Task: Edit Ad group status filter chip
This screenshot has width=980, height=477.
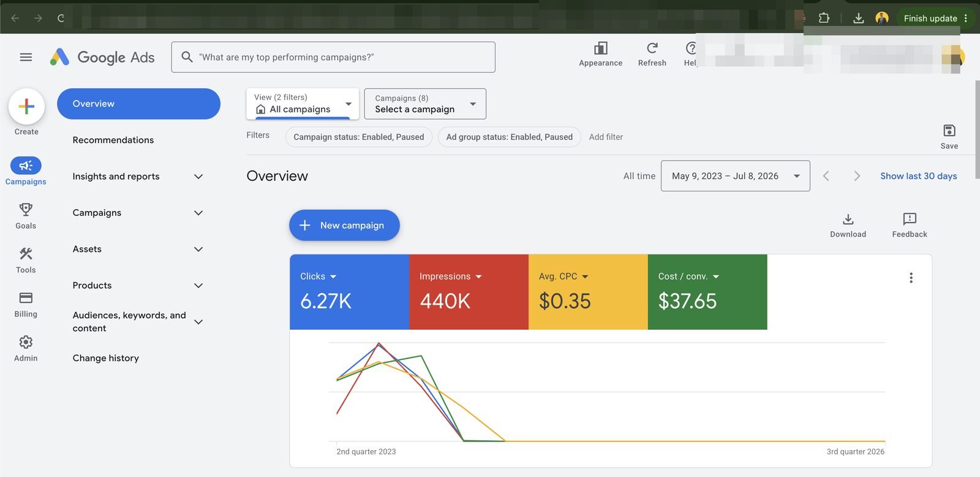Action: click(510, 137)
